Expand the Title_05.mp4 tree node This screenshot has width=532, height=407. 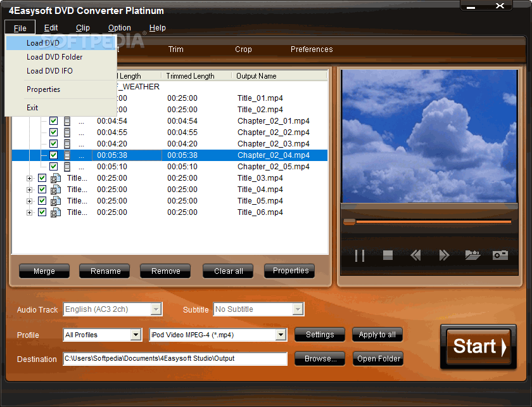pos(30,201)
